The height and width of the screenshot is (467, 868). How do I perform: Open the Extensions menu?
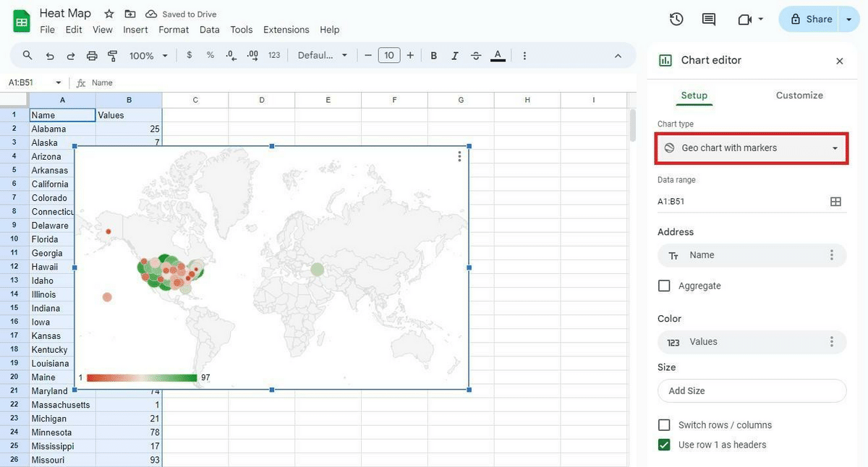286,30
